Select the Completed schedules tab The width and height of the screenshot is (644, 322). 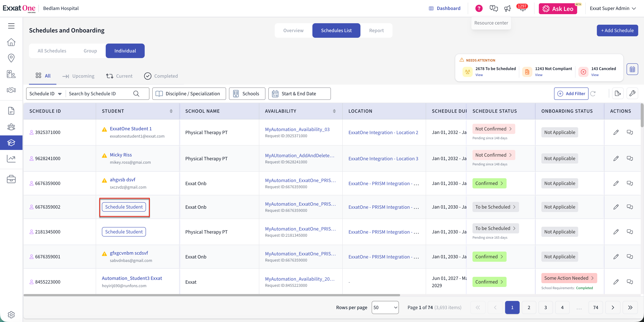tap(161, 76)
